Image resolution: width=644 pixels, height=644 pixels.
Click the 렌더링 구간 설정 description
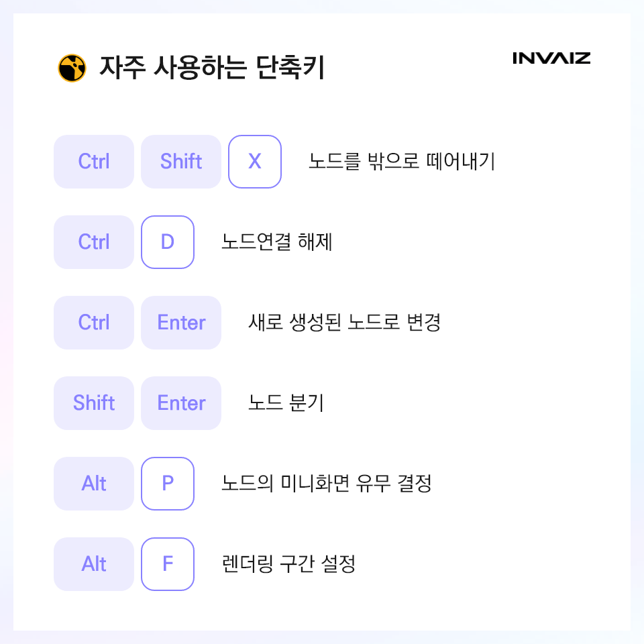pyautogui.click(x=288, y=564)
